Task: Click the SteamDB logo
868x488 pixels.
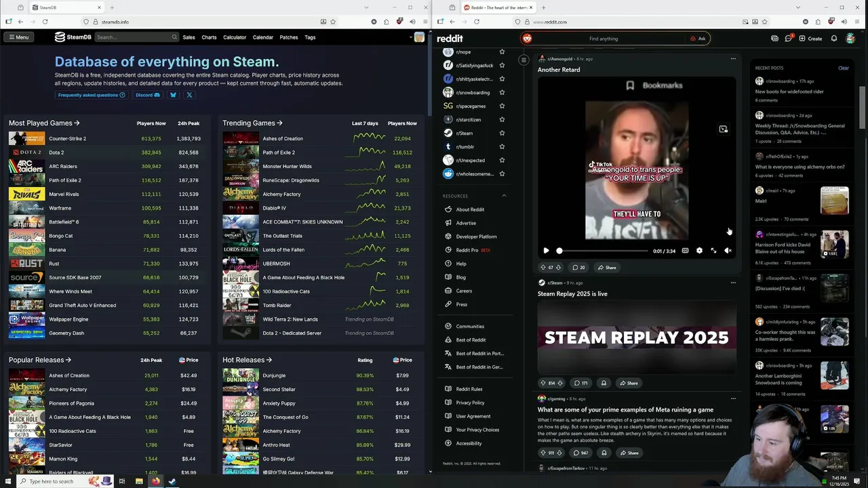Action: tap(73, 37)
